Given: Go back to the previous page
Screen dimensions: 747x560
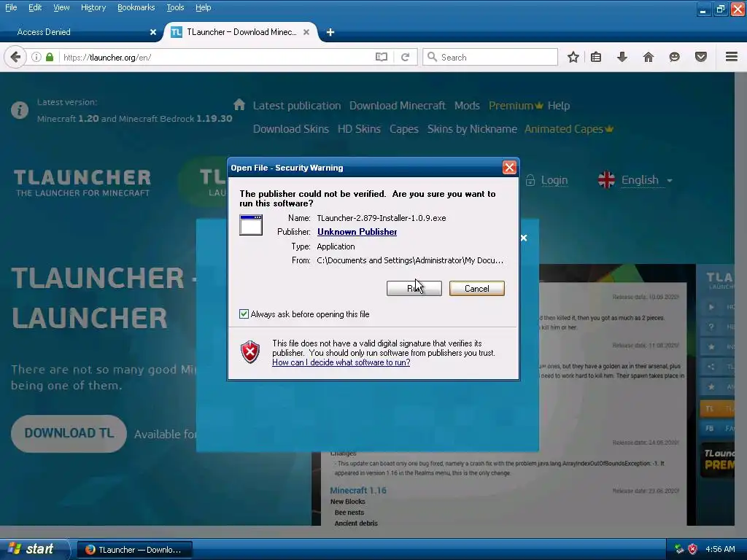Looking at the screenshot, I should pos(15,57).
